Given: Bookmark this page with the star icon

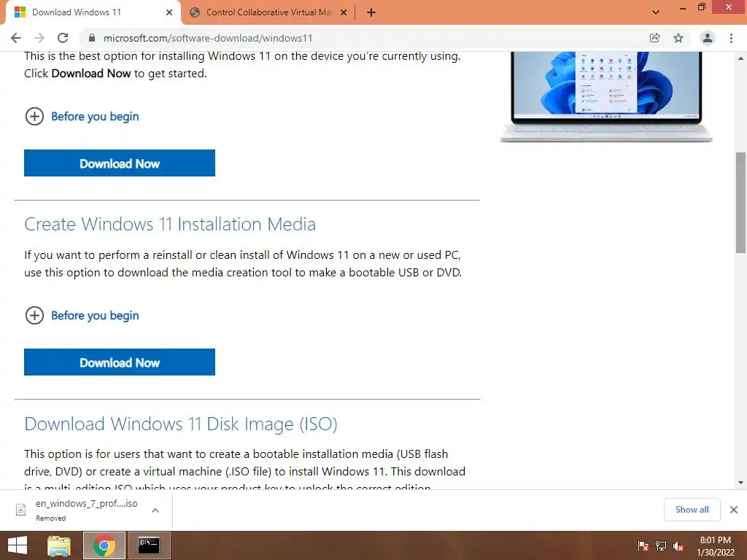Looking at the screenshot, I should 678,38.
